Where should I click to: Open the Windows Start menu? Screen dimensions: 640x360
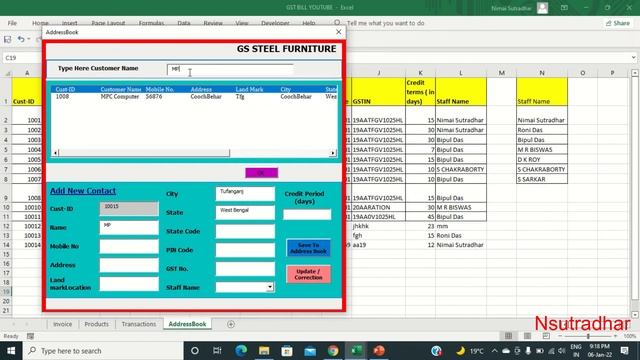(x=11, y=351)
